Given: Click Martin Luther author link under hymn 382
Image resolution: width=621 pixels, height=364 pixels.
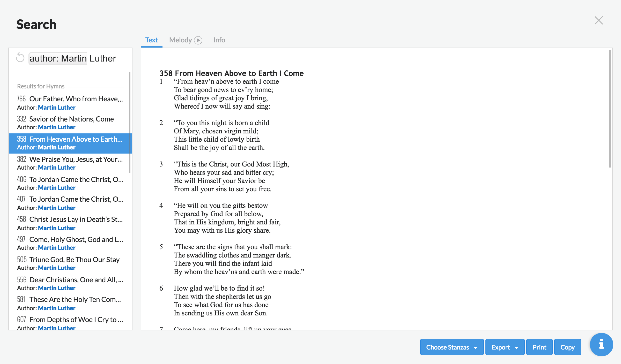Looking at the screenshot, I should click(x=57, y=168).
